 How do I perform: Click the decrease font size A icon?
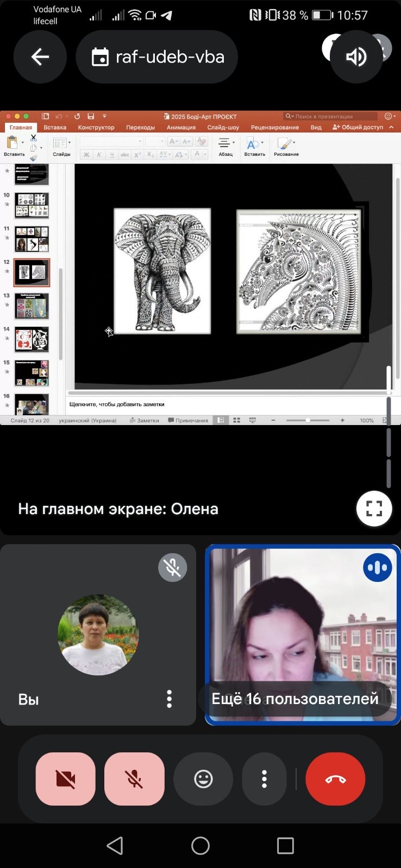click(x=186, y=141)
